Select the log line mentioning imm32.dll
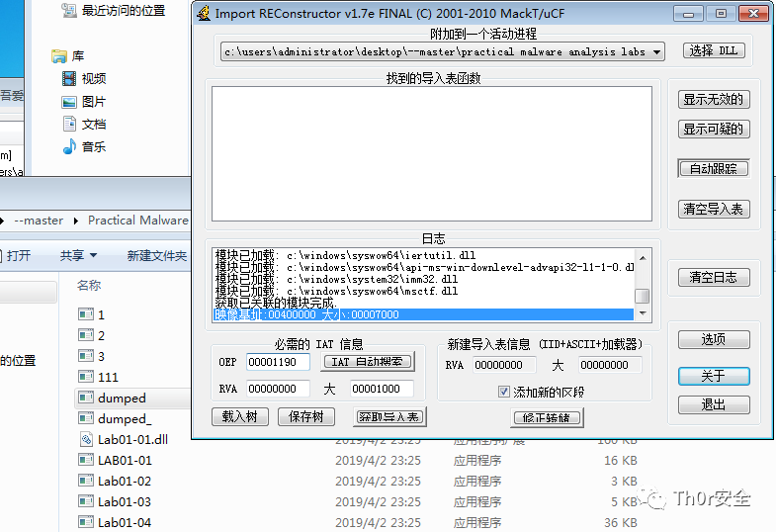The width and height of the screenshot is (776, 532). coord(336,279)
